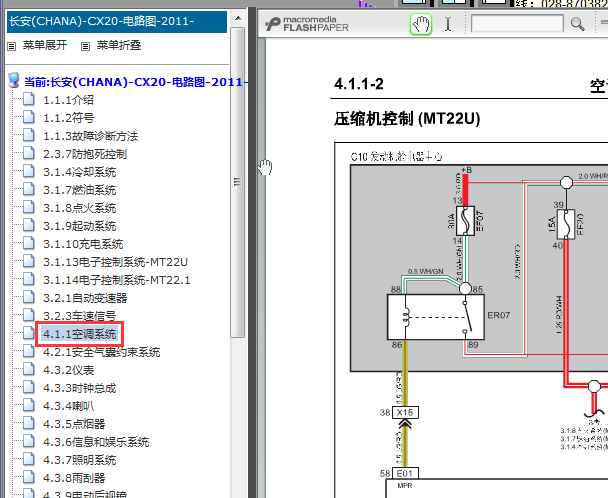Screen dimensions: 608x498
Task: Click into the FlashPaper search field
Action: [x=517, y=24]
